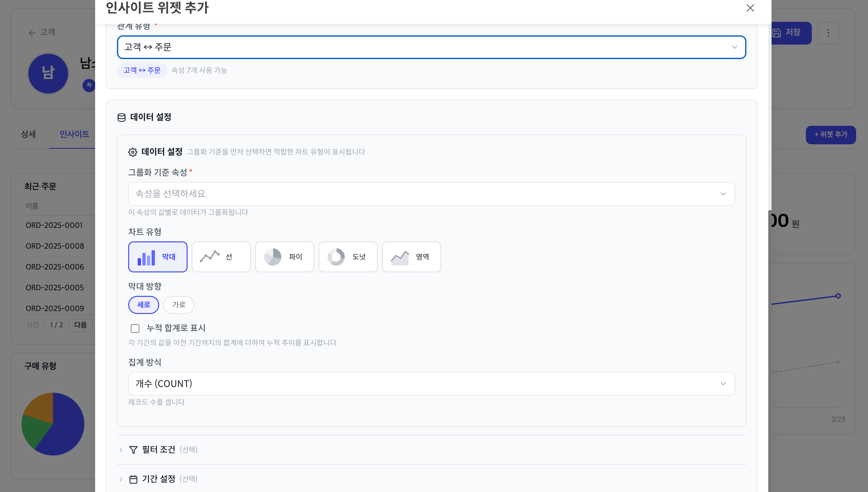Switch to the 인사이트 tab
This screenshot has width=868, height=492.
pyautogui.click(x=74, y=134)
